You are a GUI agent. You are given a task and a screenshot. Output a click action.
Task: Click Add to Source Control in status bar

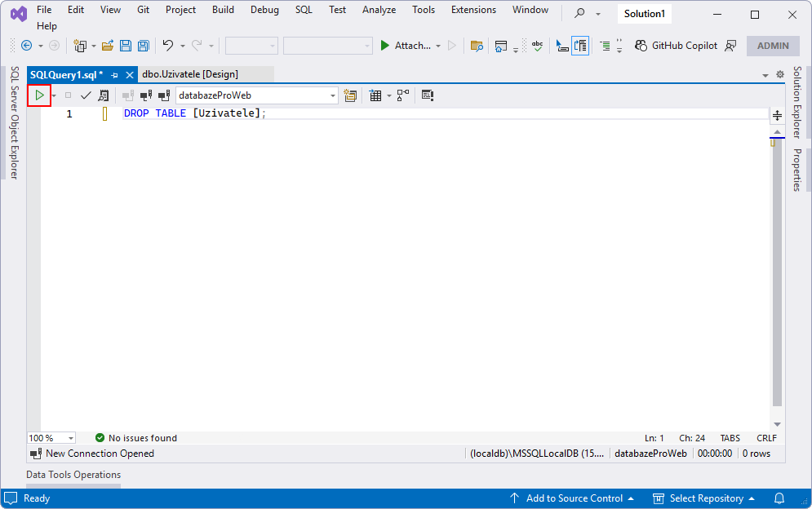[x=572, y=498]
